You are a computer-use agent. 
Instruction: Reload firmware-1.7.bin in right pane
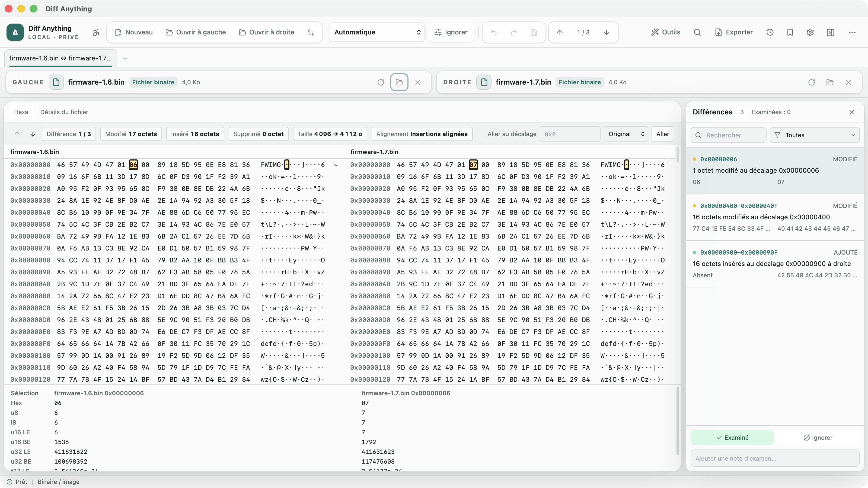click(811, 82)
